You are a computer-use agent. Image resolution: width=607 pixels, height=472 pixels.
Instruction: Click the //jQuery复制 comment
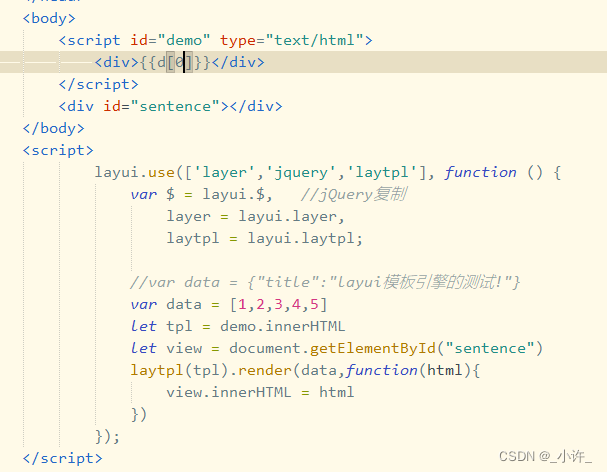click(x=353, y=194)
